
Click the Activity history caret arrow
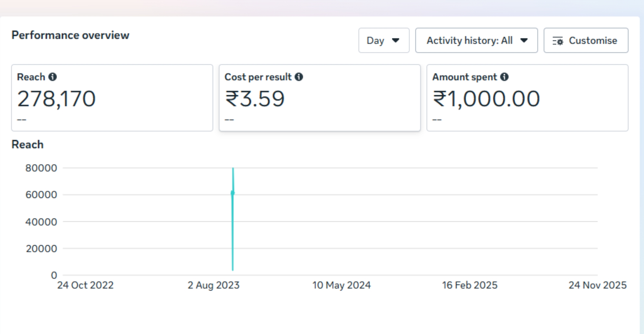click(524, 41)
